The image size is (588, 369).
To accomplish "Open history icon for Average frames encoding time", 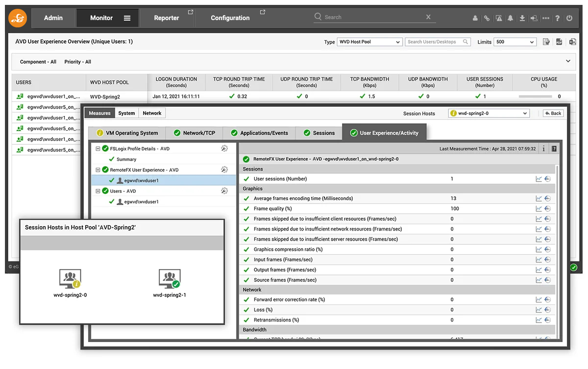I will pyautogui.click(x=547, y=199).
